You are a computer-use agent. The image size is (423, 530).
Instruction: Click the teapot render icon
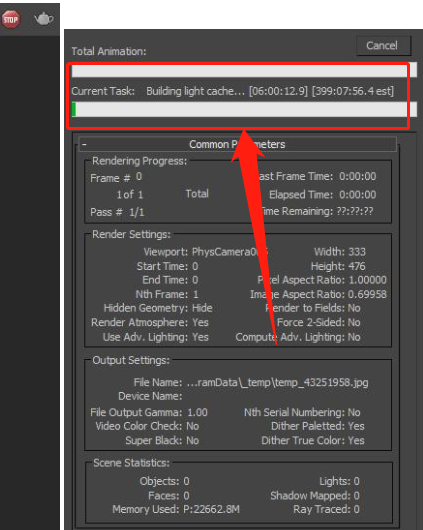44,19
